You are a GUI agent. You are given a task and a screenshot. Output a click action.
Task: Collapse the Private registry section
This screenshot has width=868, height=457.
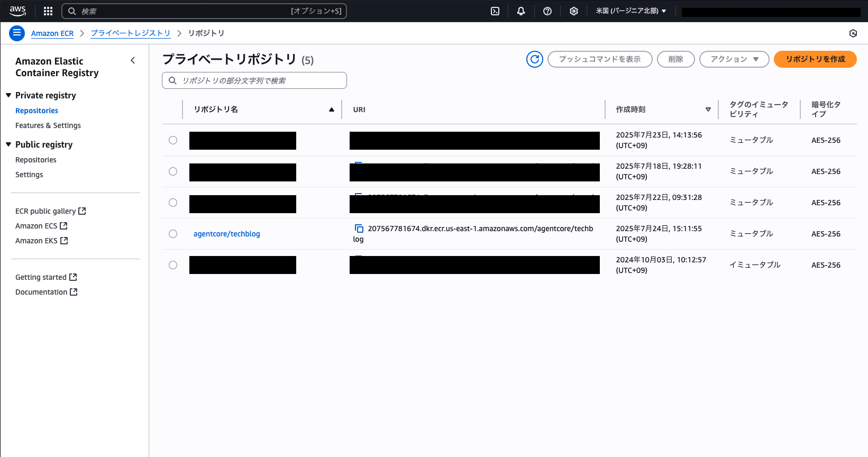click(8, 95)
